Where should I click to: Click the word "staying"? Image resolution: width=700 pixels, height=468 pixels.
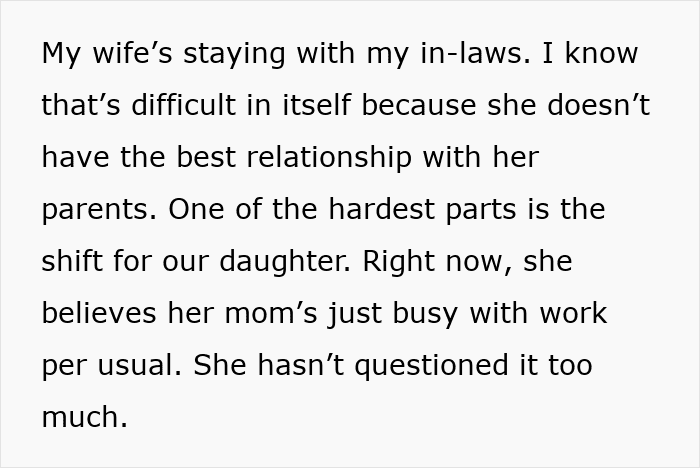click(x=234, y=56)
